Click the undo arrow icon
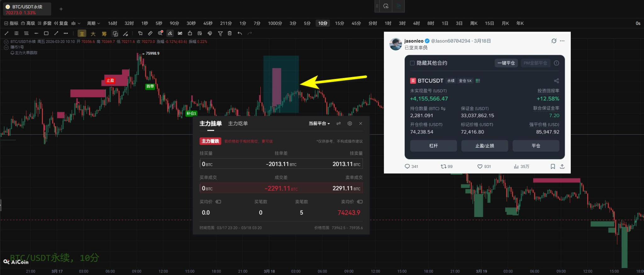 pos(240,33)
